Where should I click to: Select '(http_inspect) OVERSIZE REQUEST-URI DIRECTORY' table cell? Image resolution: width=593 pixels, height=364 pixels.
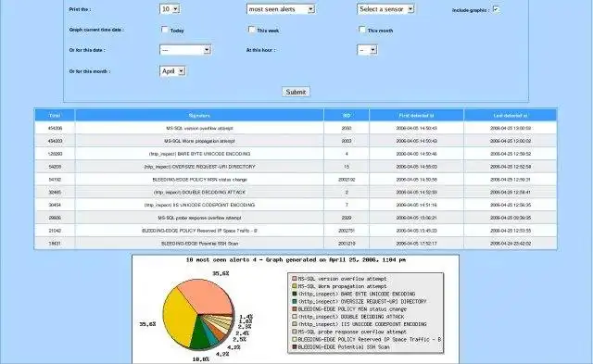click(x=199, y=167)
